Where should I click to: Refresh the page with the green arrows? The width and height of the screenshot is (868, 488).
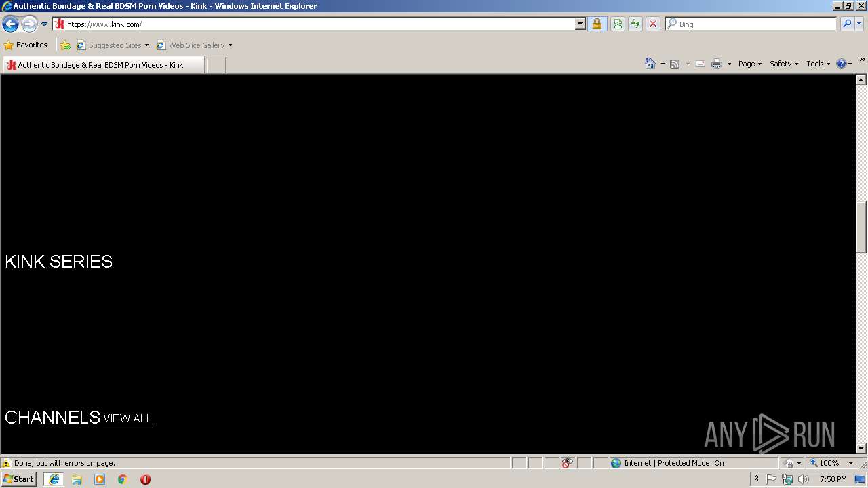pos(635,24)
